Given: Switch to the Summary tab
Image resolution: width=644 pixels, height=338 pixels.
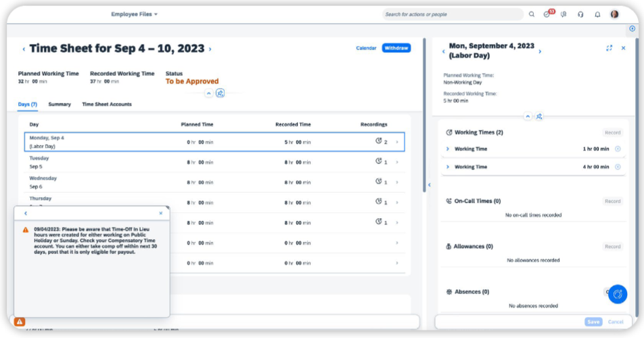Looking at the screenshot, I should click(60, 104).
